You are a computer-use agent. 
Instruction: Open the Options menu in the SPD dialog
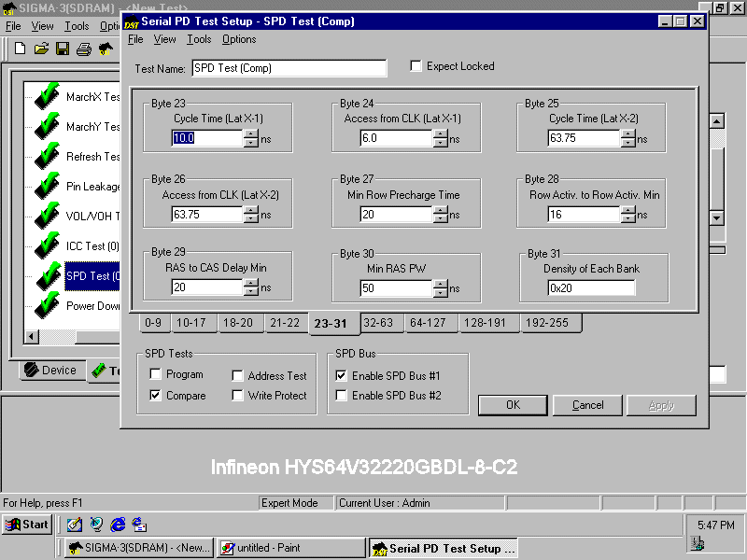239,39
